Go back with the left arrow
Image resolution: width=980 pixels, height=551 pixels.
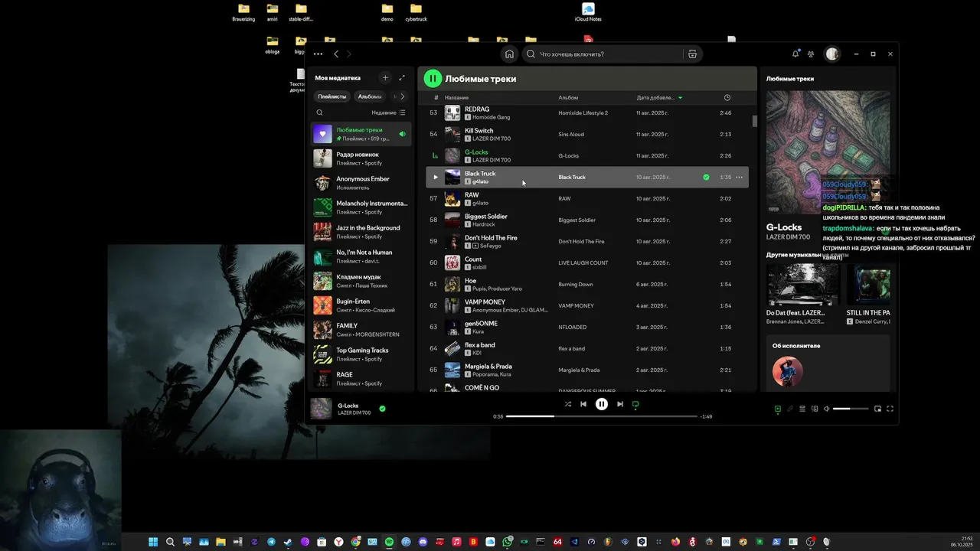coord(336,54)
